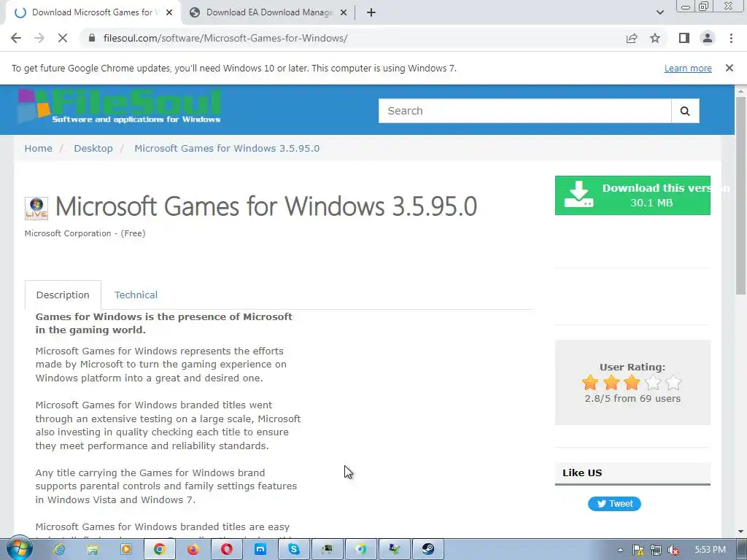Close the Download EA Download Manager tab
The width and height of the screenshot is (747, 560).
pyautogui.click(x=344, y=12)
